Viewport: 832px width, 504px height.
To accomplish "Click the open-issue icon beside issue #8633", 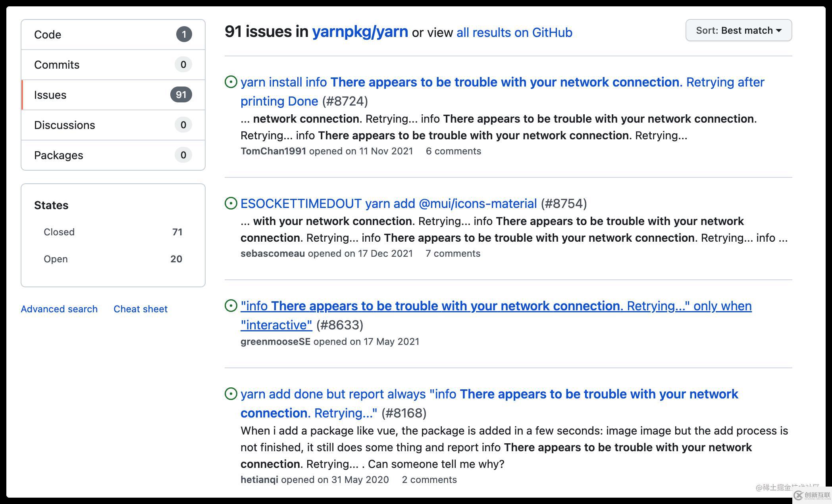I will pos(231,306).
